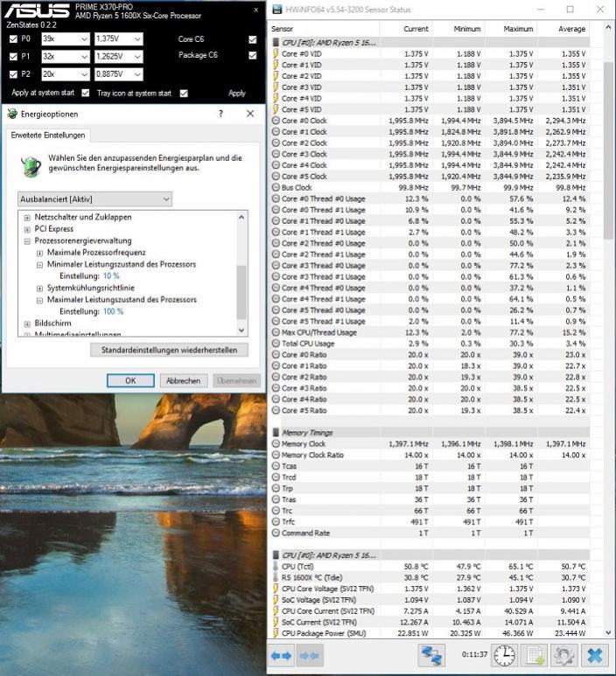This screenshot has width=616, height=676.
Task: Click Maximum column header
Action: point(511,29)
